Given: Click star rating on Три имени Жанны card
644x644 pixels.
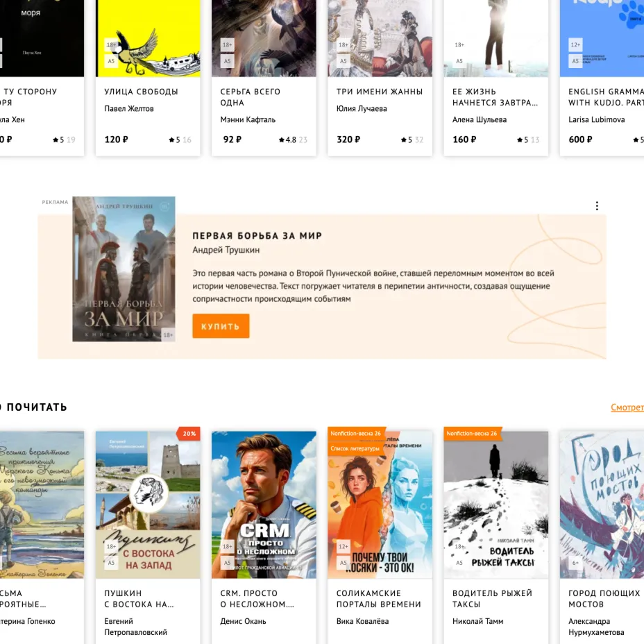Looking at the screenshot, I should (x=412, y=139).
